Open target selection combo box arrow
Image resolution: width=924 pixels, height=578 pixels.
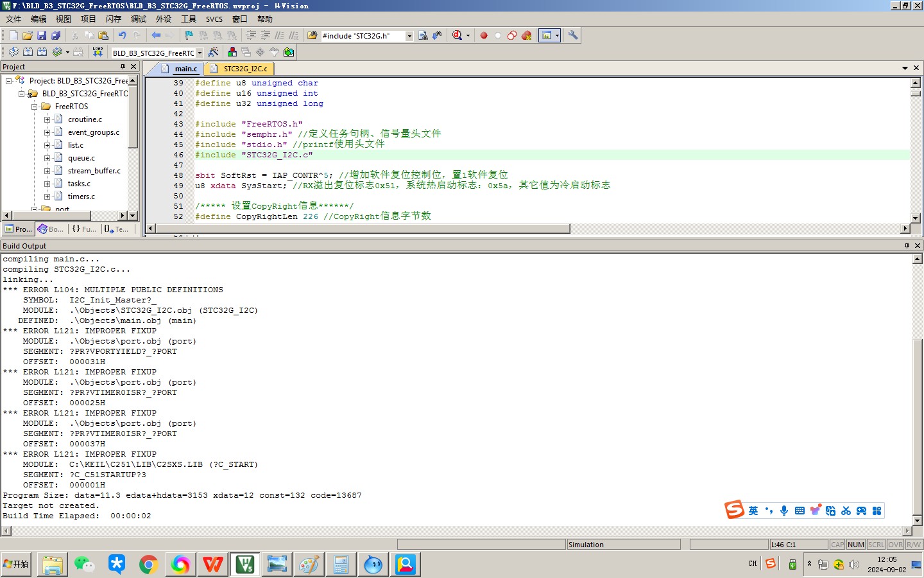click(200, 53)
